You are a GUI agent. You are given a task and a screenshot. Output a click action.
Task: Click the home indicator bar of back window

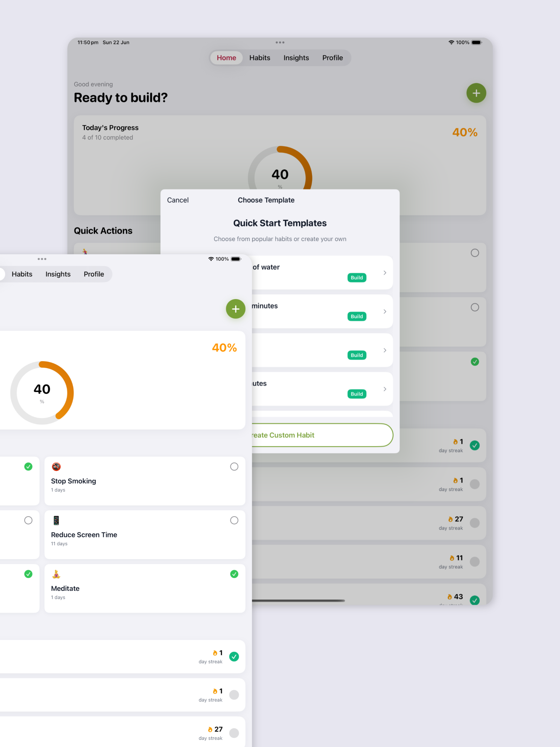[x=298, y=601]
